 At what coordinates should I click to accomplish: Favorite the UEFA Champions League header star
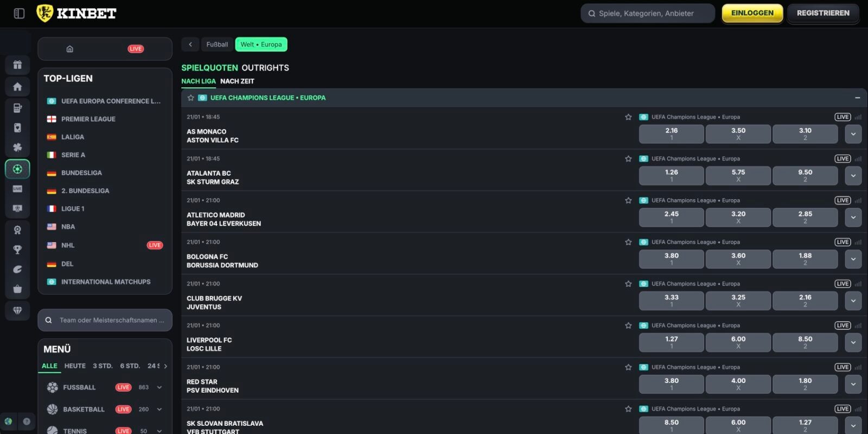[190, 98]
